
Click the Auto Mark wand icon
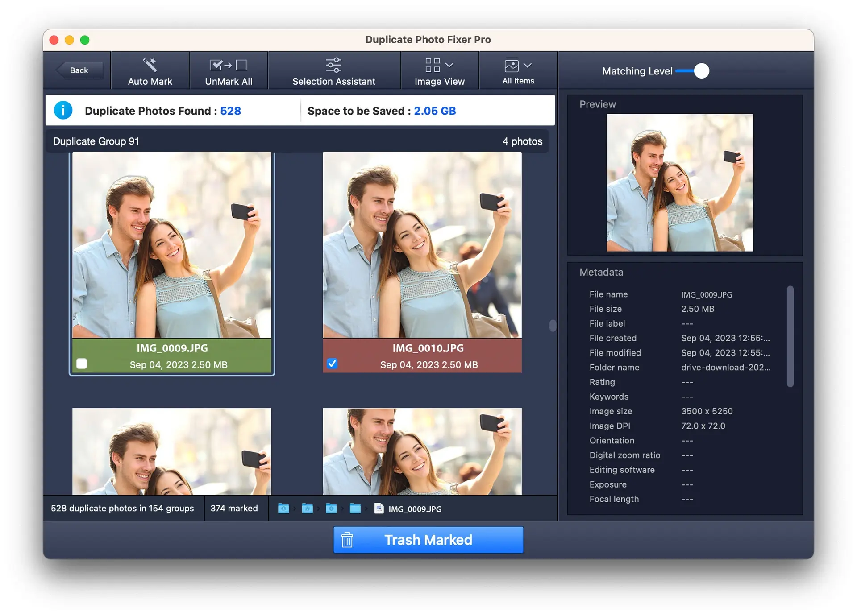pyautogui.click(x=150, y=65)
